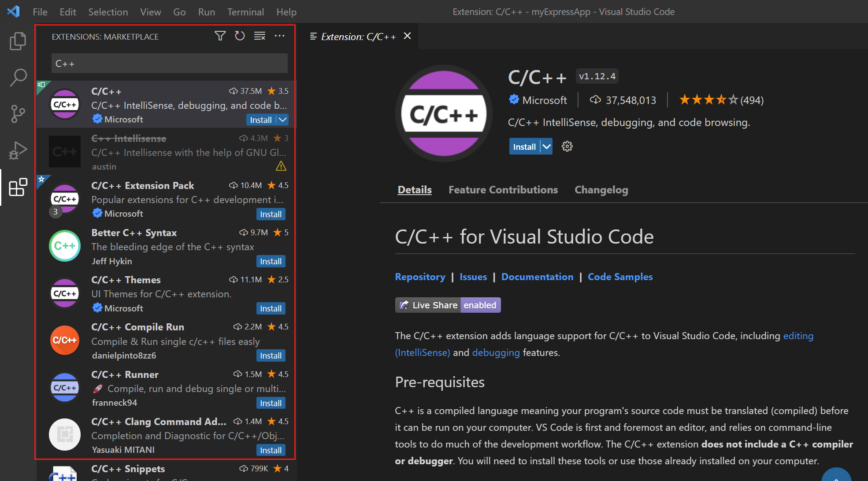Toggle Live Share enabled badge
Image resolution: width=868 pixels, height=481 pixels.
(x=447, y=305)
